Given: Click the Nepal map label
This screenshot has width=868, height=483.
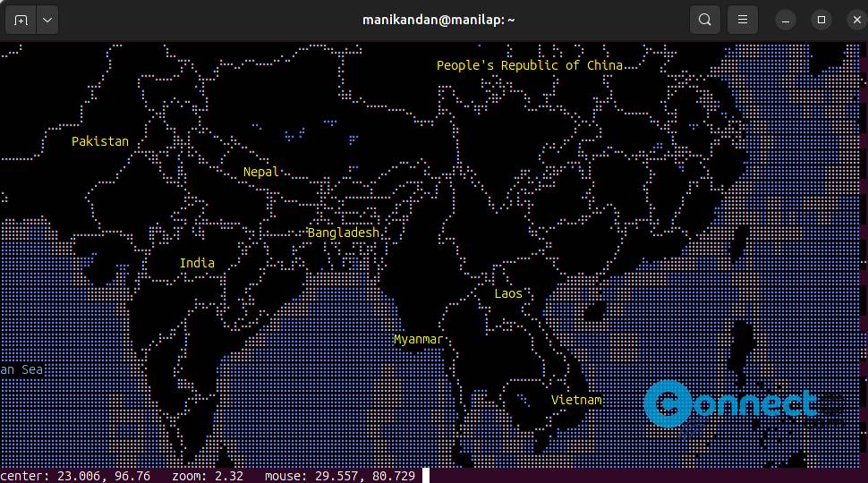Looking at the screenshot, I should coord(260,172).
